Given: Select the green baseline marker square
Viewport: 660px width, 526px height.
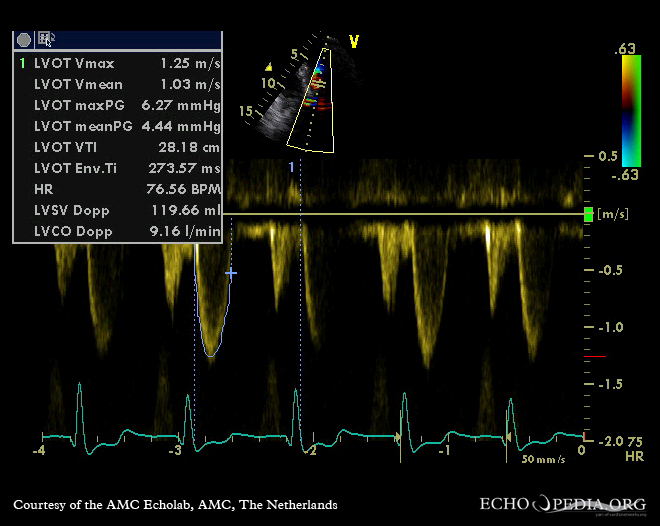Looking at the screenshot, I should 589,214.
